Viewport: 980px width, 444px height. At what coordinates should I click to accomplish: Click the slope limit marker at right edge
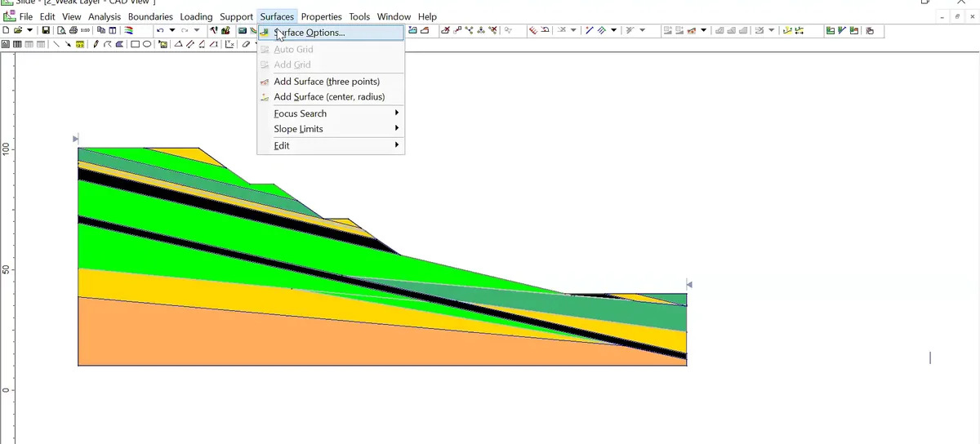coord(689,284)
